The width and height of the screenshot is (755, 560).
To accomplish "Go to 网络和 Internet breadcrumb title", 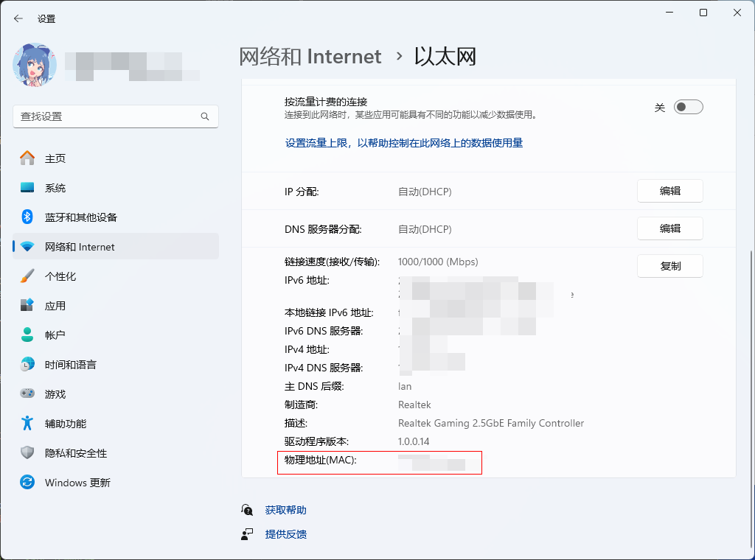I will (x=310, y=57).
